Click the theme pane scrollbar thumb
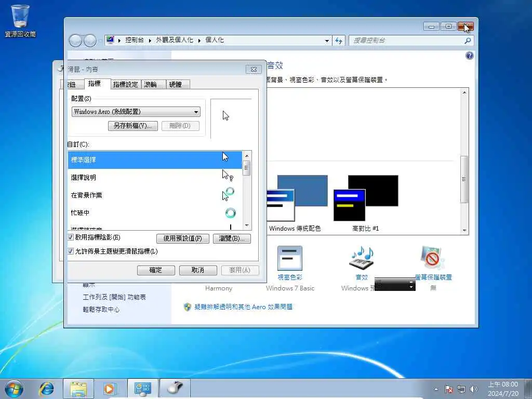 click(x=464, y=179)
